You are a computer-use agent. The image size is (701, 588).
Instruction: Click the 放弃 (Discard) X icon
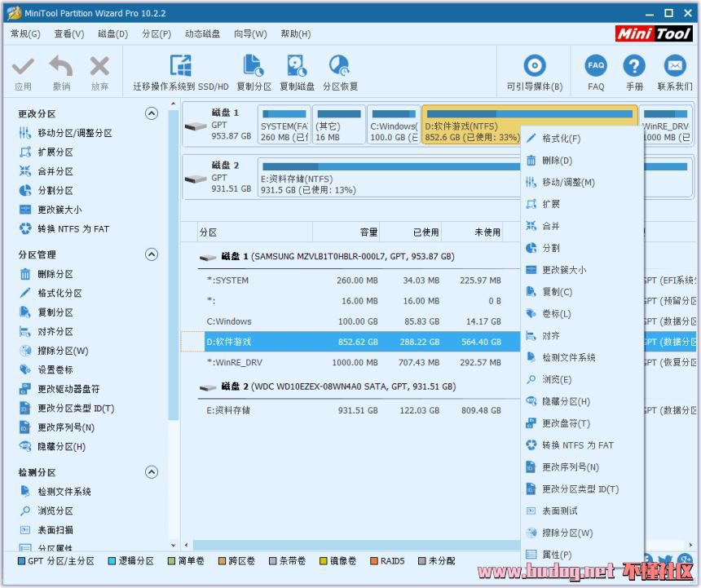tap(99, 67)
